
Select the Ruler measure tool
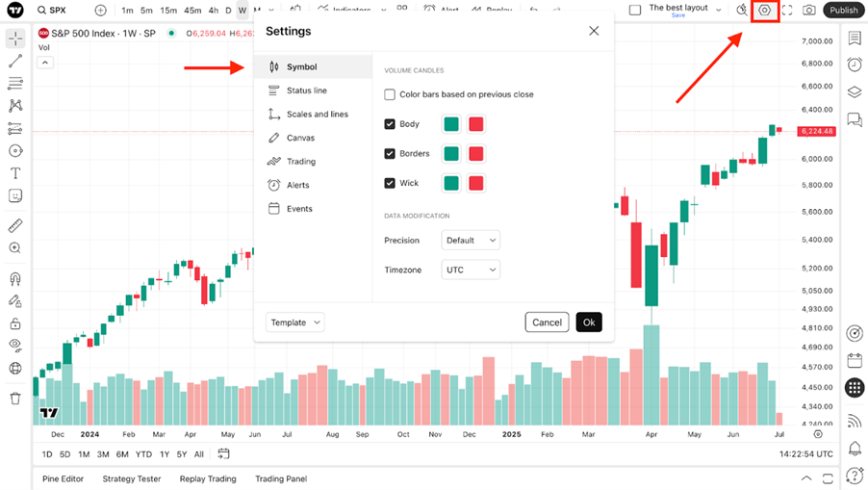click(x=15, y=225)
